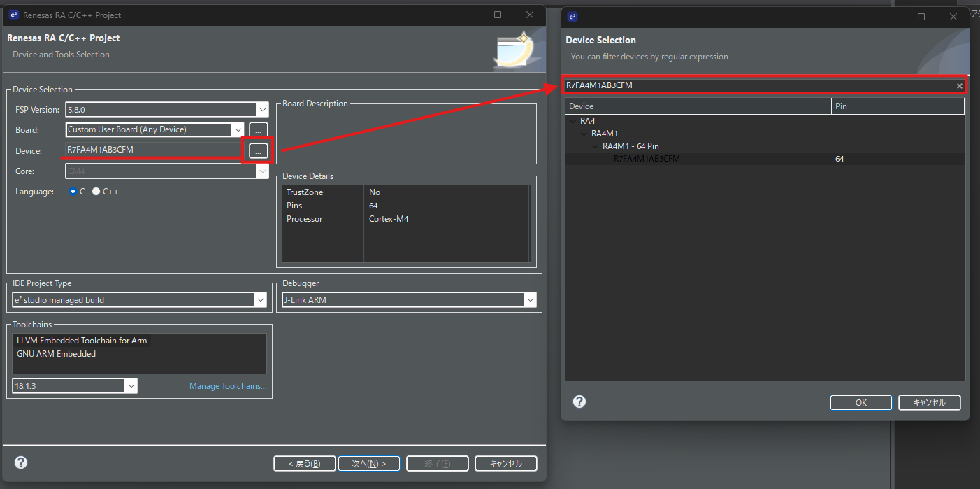Maximize the Device Selection dialog window
Viewport: 980px width, 489px height.
[921, 17]
